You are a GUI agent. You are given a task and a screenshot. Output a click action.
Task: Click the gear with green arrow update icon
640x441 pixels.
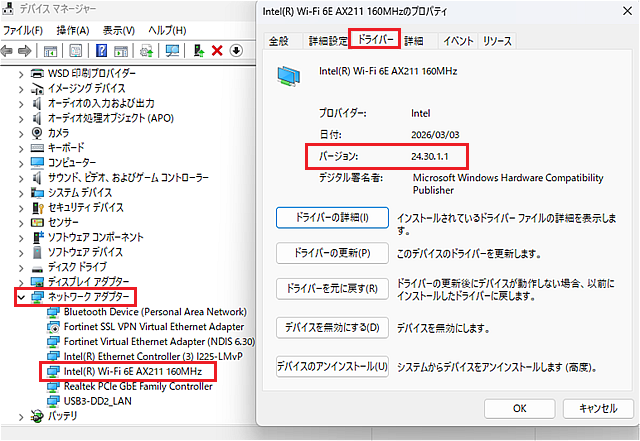coord(147,51)
